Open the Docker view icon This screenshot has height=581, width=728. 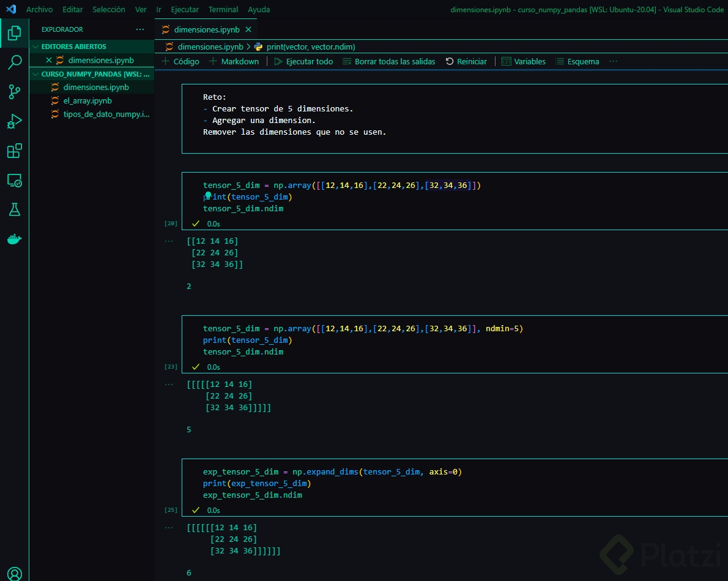click(14, 239)
